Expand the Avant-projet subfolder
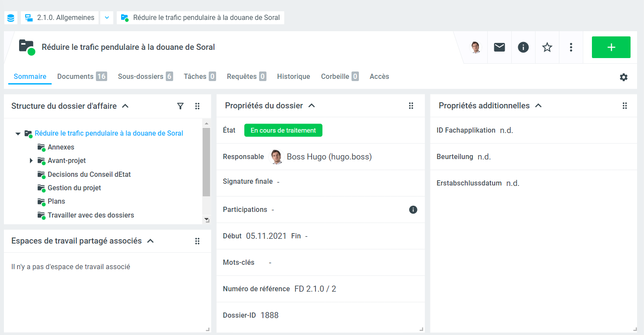The width and height of the screenshot is (644, 335). [x=31, y=161]
